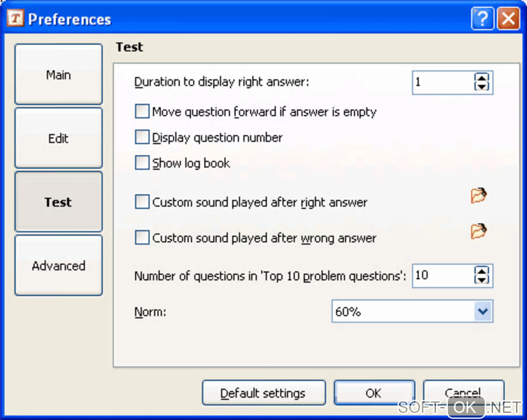
Task: Switch to the Edit tab
Action: tap(58, 138)
